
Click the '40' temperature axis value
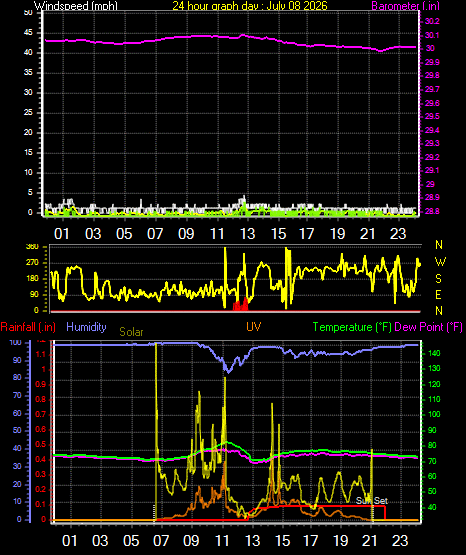[x=432, y=507]
